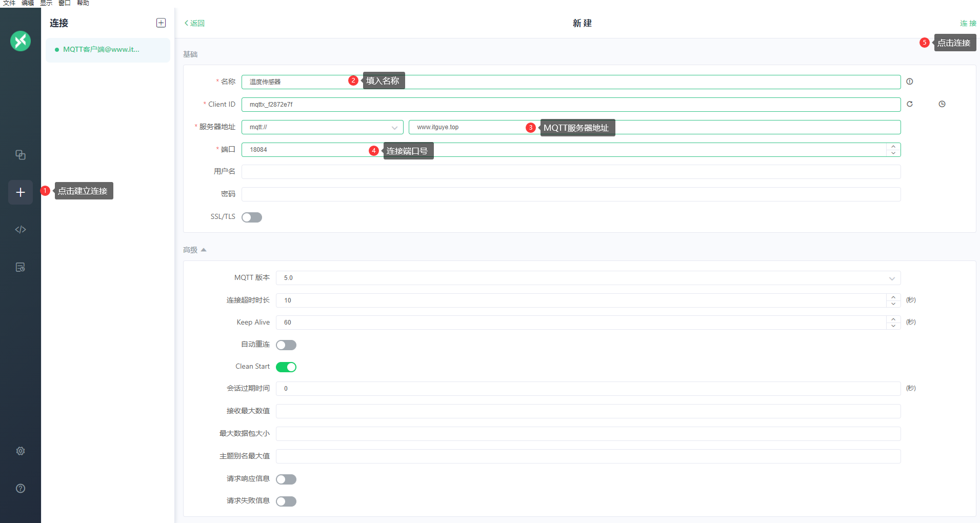
Task: Disable the Clean Start switch
Action: [x=286, y=367]
